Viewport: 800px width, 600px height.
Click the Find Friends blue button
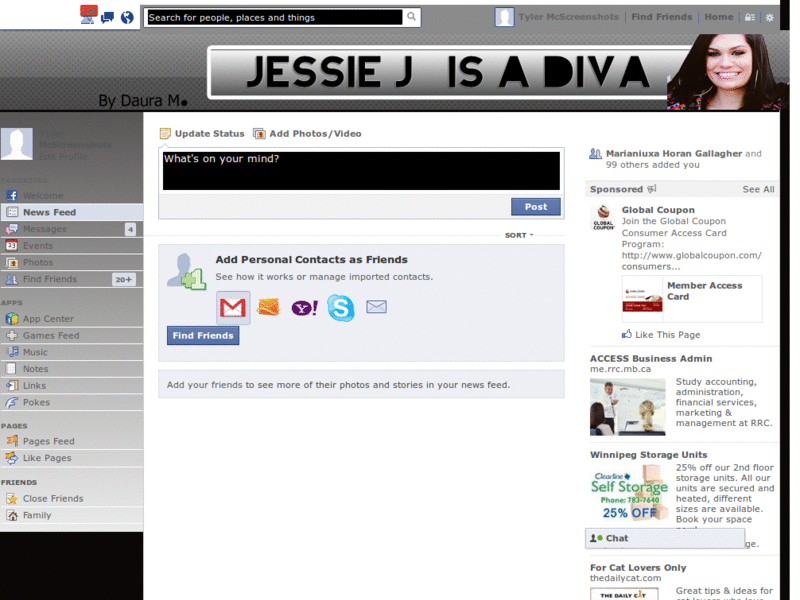[203, 336]
